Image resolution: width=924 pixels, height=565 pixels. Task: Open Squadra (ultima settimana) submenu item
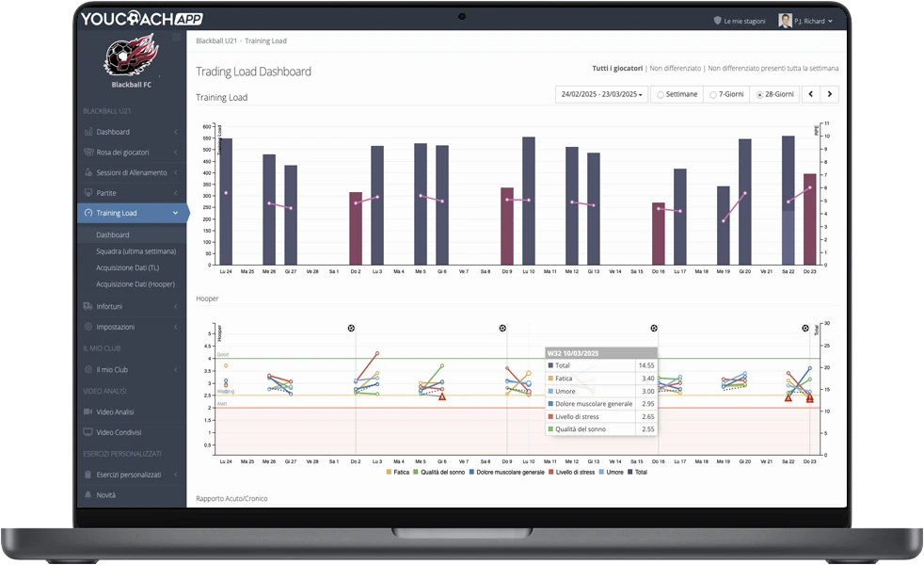pyautogui.click(x=135, y=251)
